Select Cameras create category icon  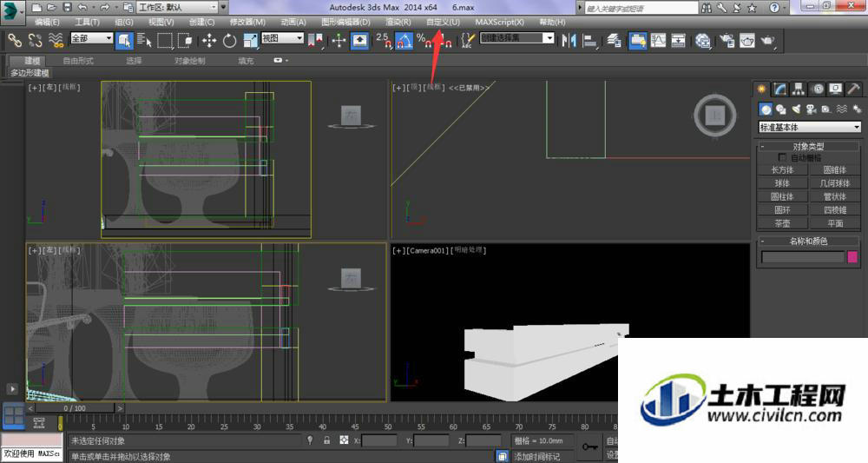[811, 109]
